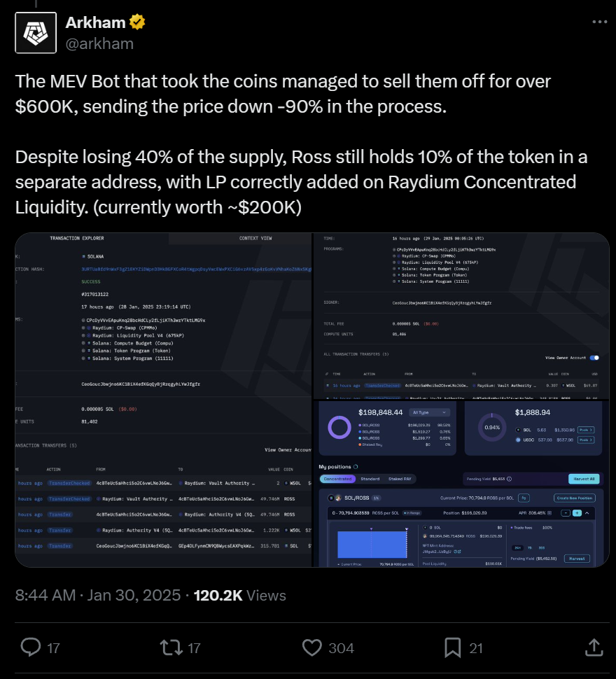Collapse the SOL/ROSS position chevron
Viewport: 616px width, 679px height.
(x=587, y=512)
